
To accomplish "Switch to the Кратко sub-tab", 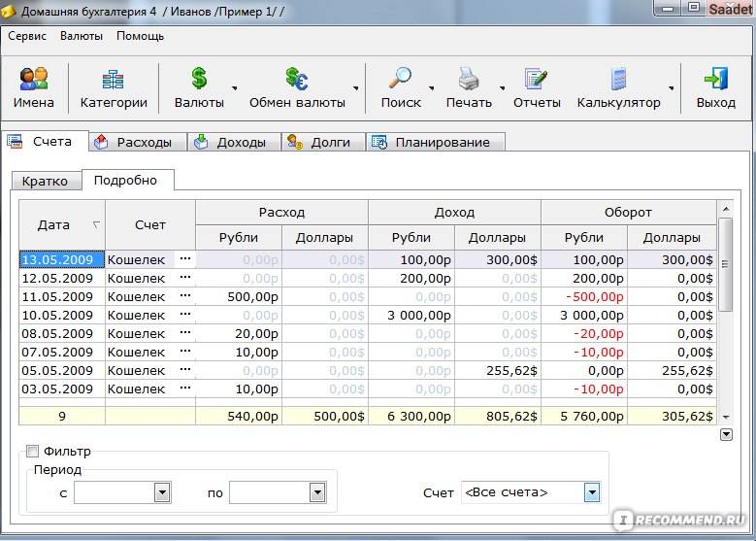I will [46, 182].
